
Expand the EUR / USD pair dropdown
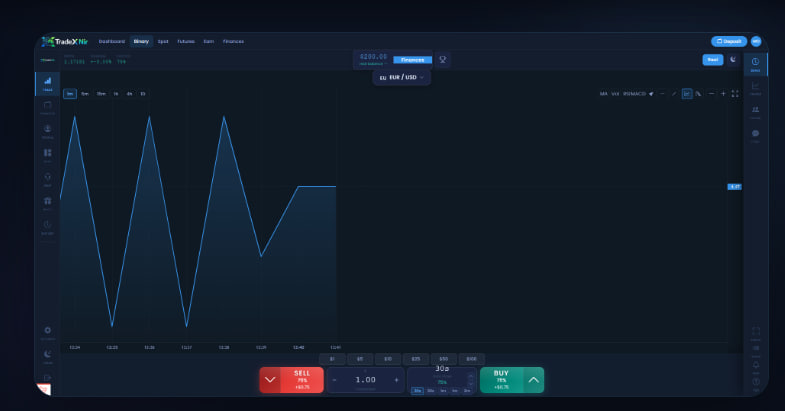(402, 78)
